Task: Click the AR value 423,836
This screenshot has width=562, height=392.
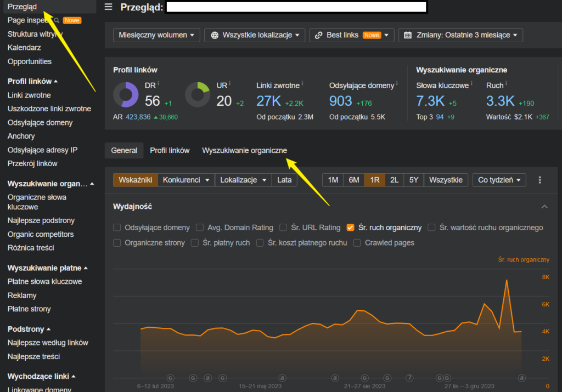Action: [x=138, y=117]
